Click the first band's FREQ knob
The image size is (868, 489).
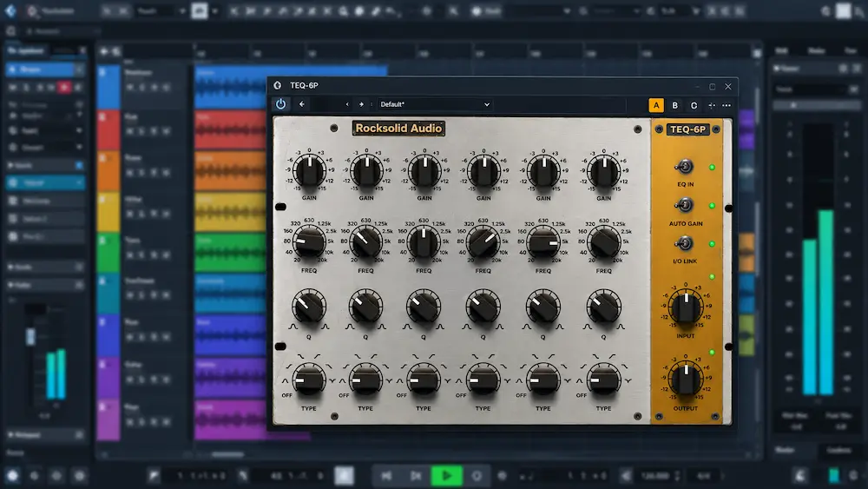[309, 242]
